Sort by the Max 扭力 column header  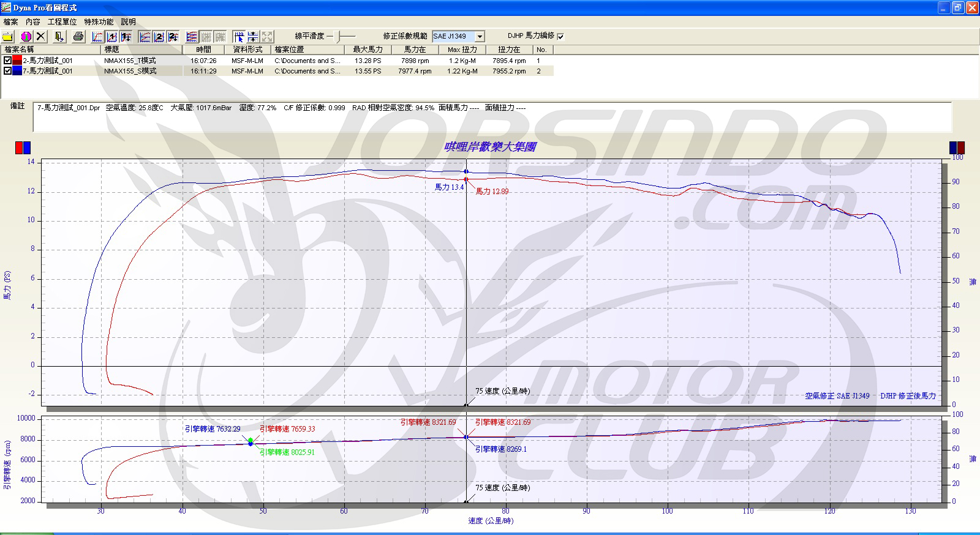(462, 50)
